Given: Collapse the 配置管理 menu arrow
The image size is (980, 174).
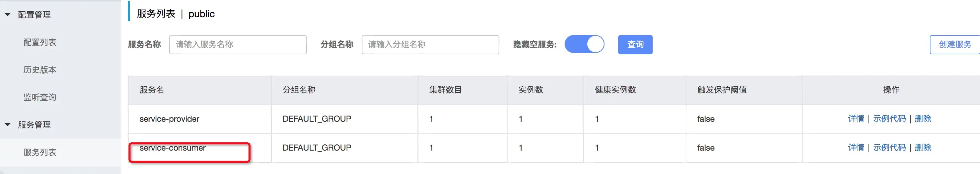Looking at the screenshot, I should click(x=8, y=14).
